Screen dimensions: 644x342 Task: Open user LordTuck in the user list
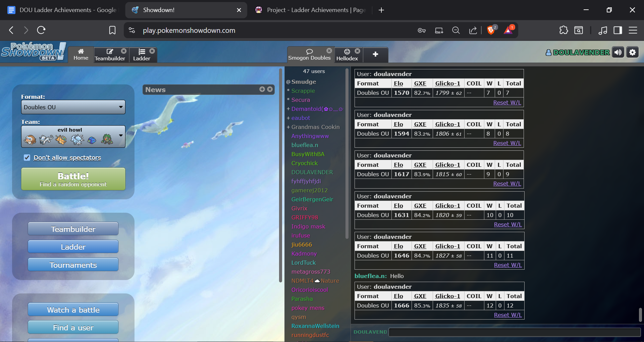pos(304,263)
